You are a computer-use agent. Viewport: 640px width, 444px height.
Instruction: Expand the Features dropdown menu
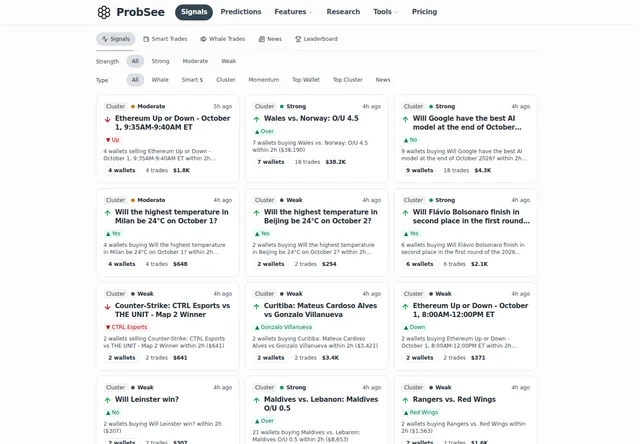pyautogui.click(x=293, y=12)
